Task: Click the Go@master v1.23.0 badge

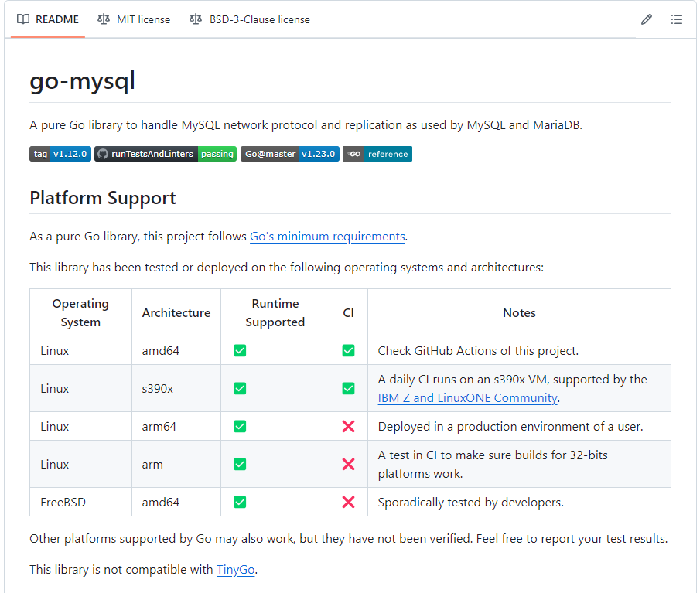Action: pyautogui.click(x=289, y=154)
